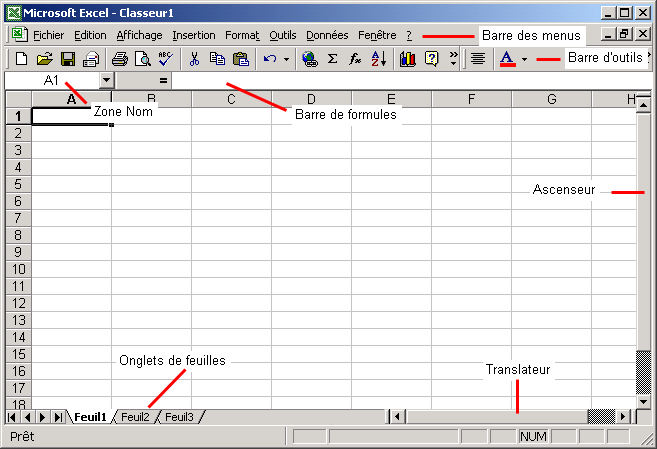The width and height of the screenshot is (657, 449).
Task: Apply font color with the red A icon
Action: click(507, 59)
